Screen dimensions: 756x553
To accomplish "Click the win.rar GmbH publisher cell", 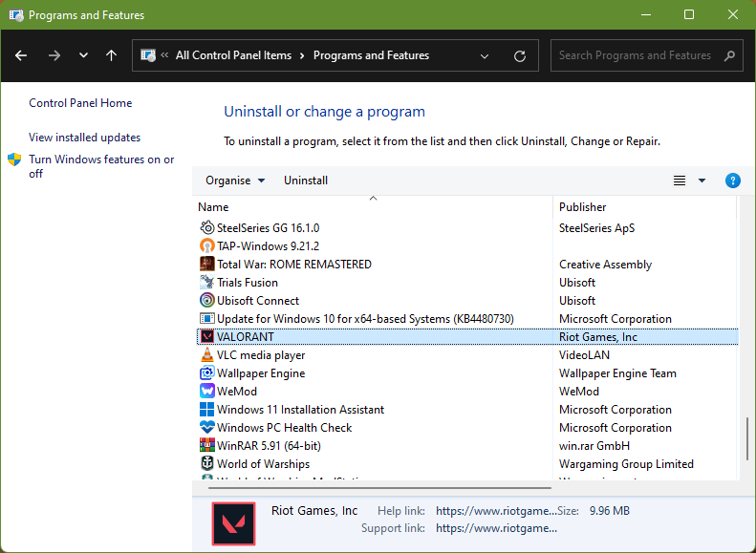I will pos(594,446).
